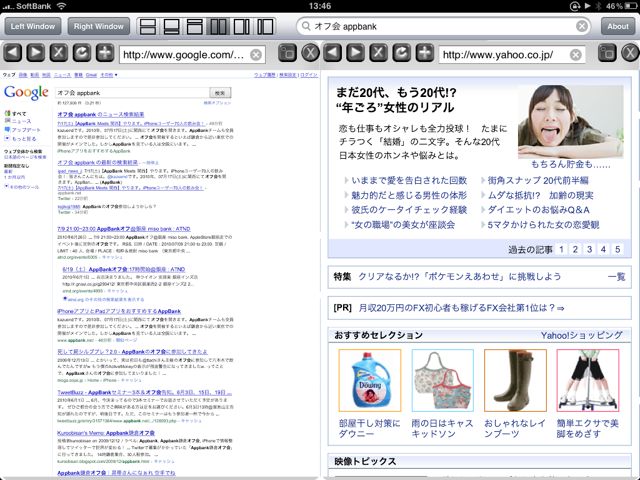Click the Cath Kidston bags product thumbnail

point(443,380)
